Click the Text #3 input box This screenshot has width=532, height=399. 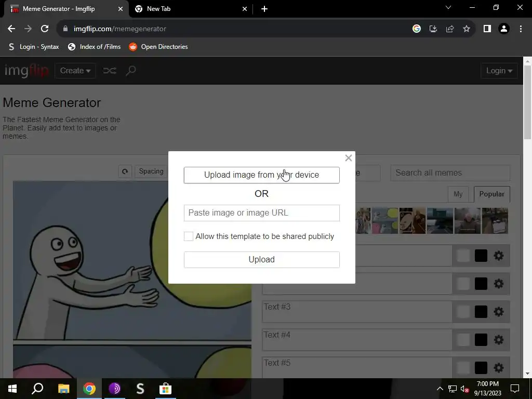pyautogui.click(x=357, y=312)
